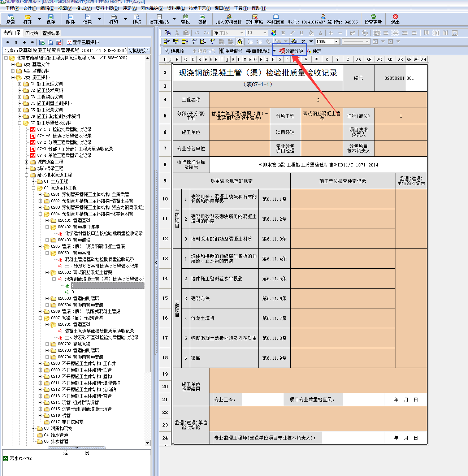
Task: Open the 工程(P) menu
Action: click(12, 8)
